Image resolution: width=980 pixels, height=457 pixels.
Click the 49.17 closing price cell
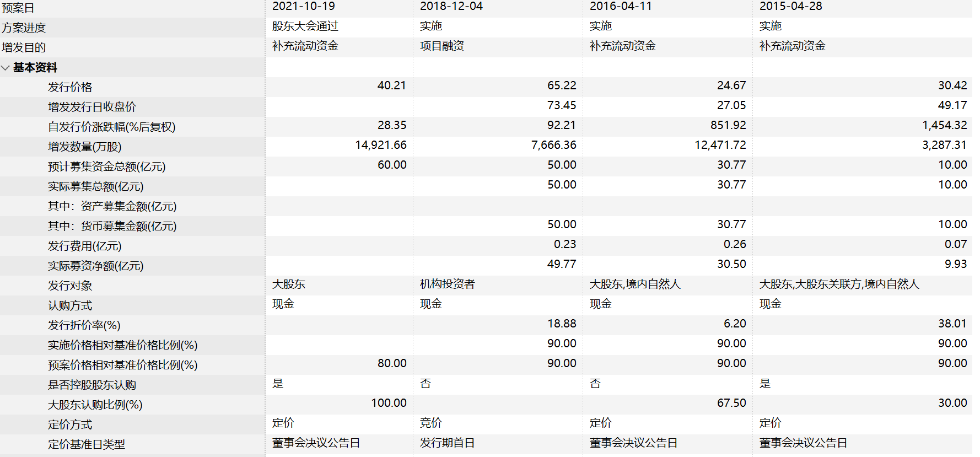point(952,105)
